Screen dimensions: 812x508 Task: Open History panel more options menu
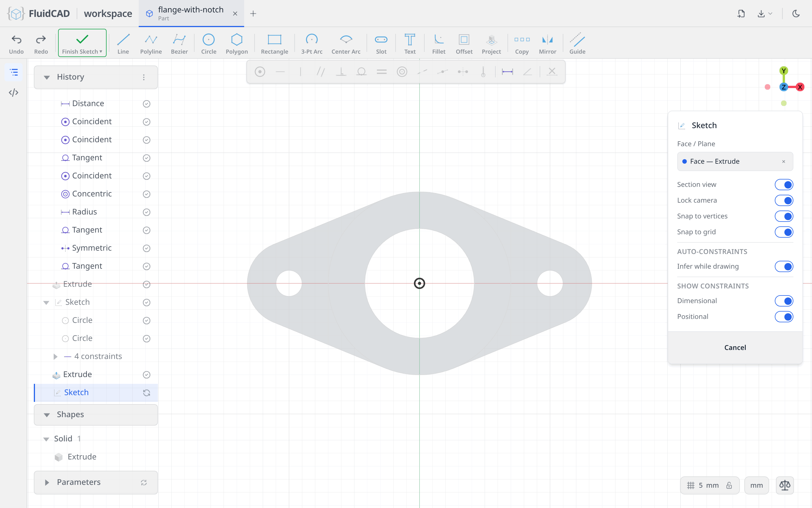144,77
